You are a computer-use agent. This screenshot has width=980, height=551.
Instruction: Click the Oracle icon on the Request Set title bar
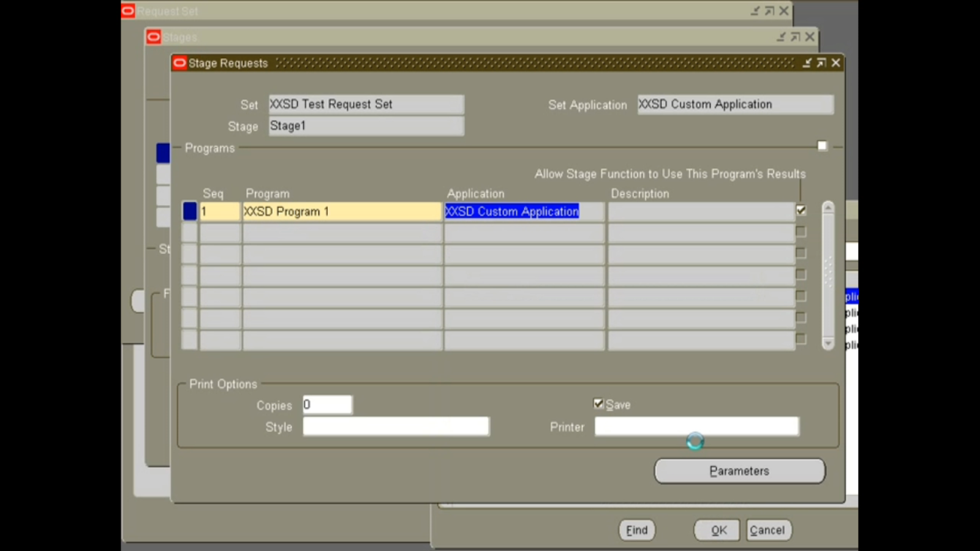pos(127,10)
